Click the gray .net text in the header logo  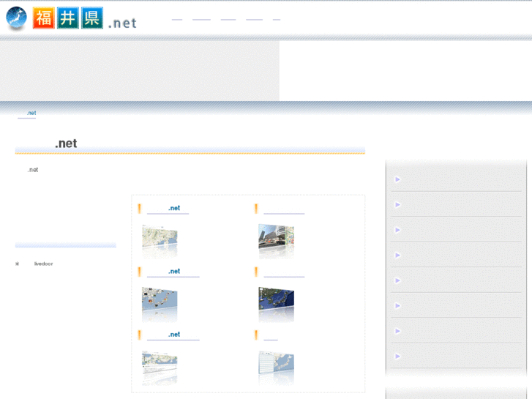tap(122, 23)
